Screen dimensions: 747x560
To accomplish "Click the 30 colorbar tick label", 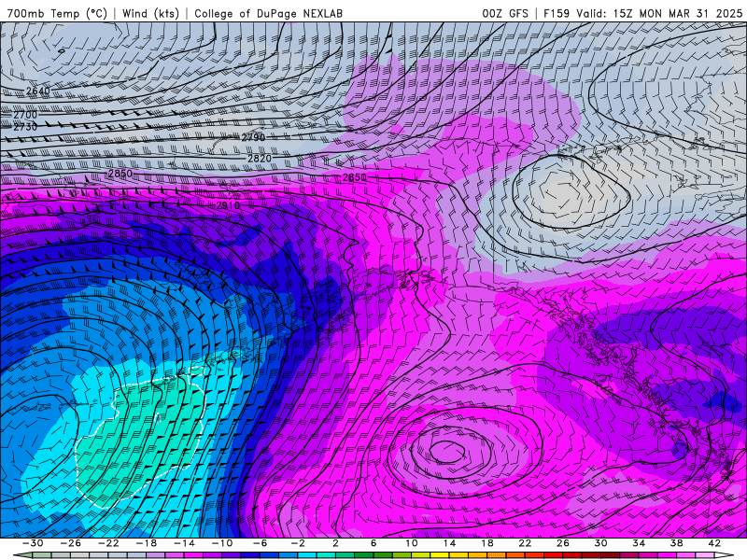I will click(x=600, y=543).
